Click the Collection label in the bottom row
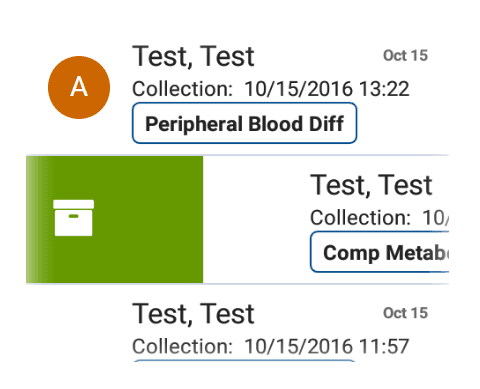Screen dimensions: 480x389 [x=182, y=346]
